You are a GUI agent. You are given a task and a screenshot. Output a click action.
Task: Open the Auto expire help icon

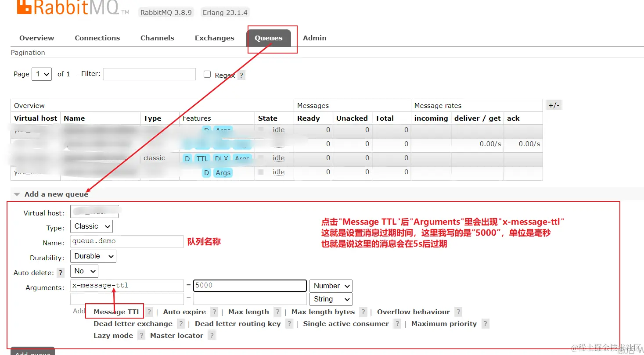[x=214, y=312]
